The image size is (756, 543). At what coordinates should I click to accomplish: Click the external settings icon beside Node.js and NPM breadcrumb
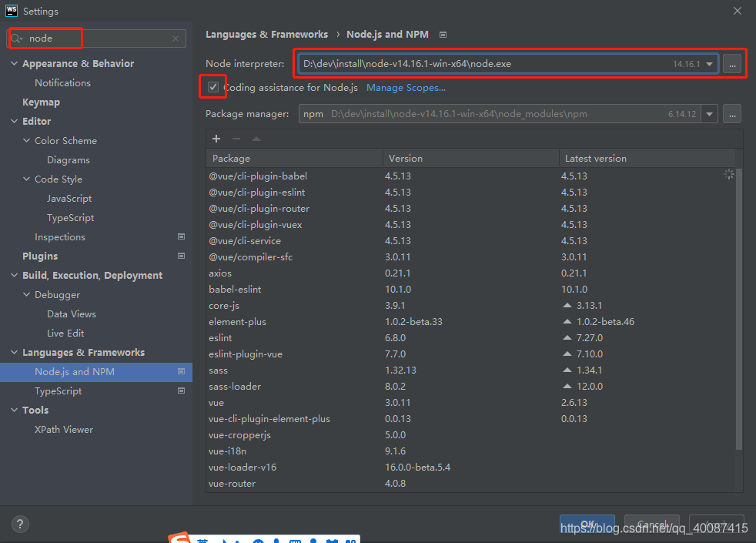click(x=443, y=34)
